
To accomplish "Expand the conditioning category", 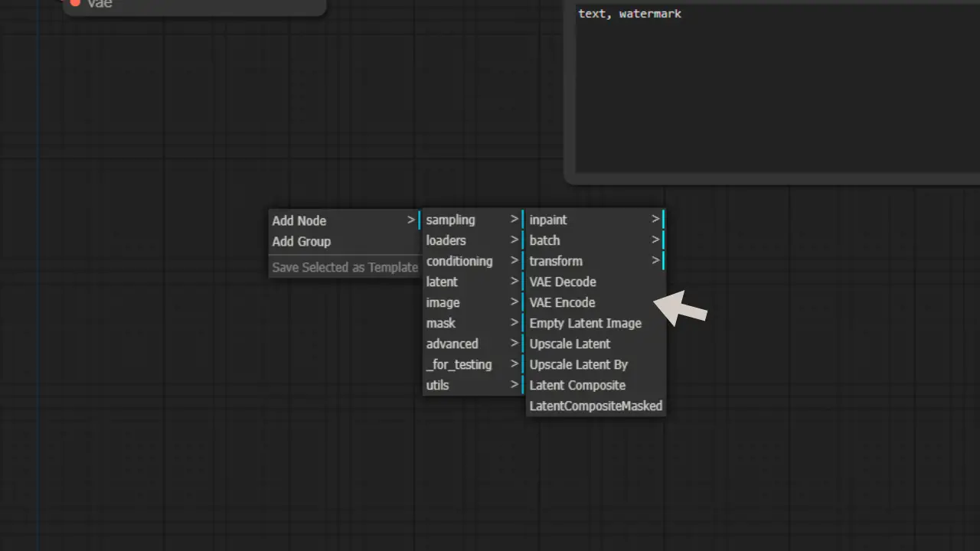I will pos(472,261).
